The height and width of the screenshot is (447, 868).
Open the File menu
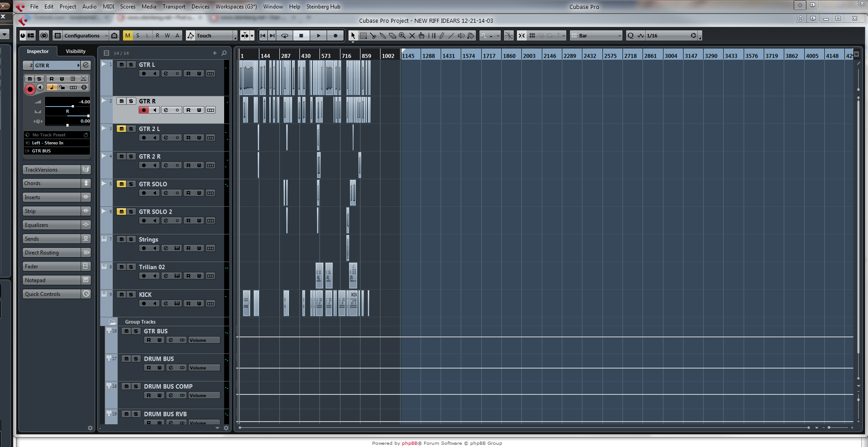(x=34, y=7)
